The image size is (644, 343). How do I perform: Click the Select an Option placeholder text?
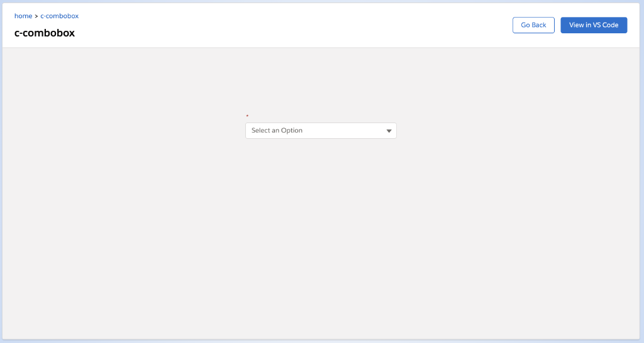click(x=277, y=131)
